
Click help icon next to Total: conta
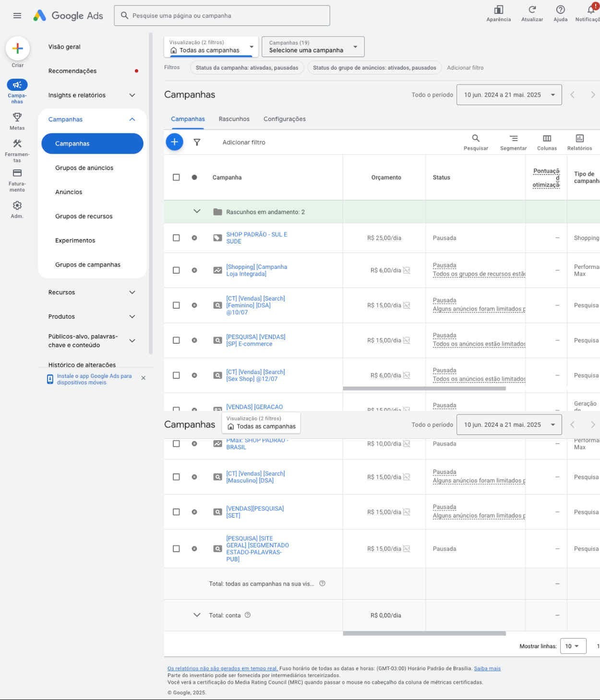(248, 615)
